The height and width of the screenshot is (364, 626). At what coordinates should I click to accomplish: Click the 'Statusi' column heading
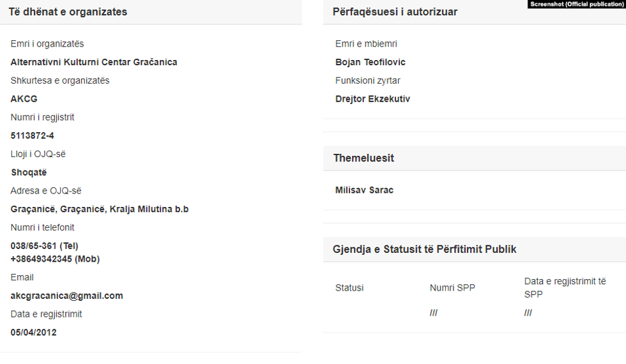point(349,288)
